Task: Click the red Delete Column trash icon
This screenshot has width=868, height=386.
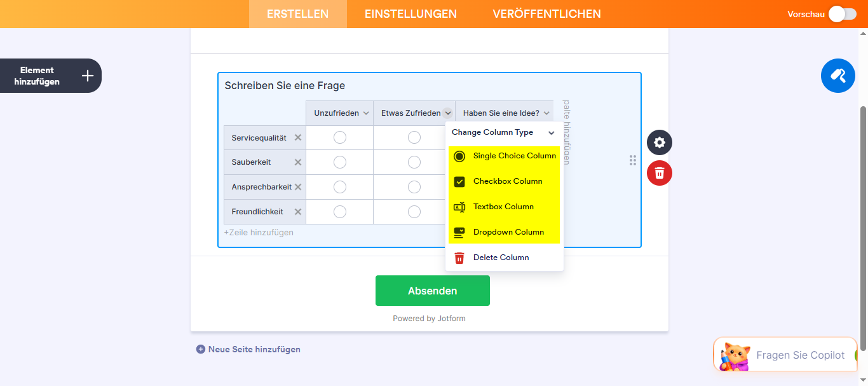Action: (x=459, y=258)
